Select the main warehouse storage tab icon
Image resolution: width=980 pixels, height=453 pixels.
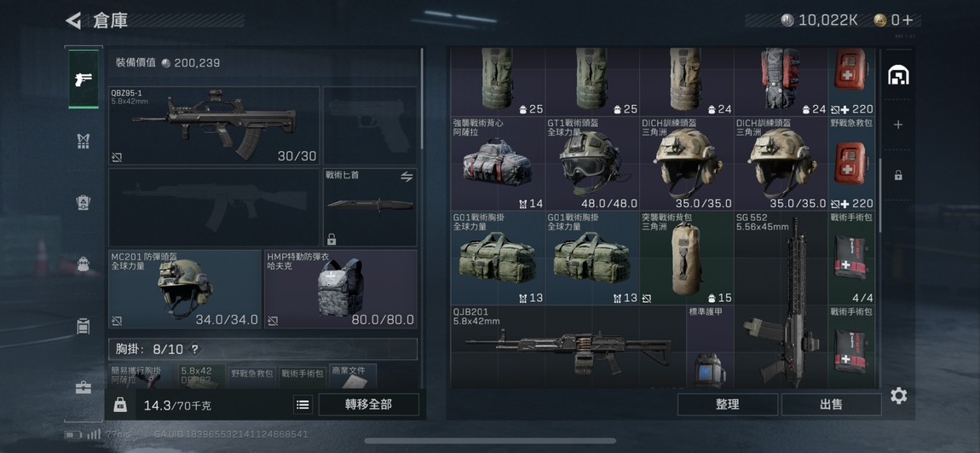coord(898,76)
